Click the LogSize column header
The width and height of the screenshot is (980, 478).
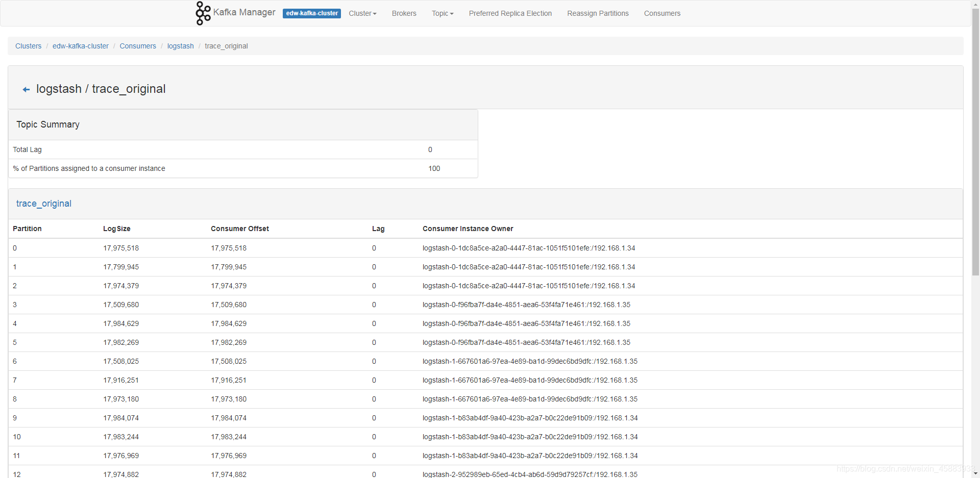pos(117,229)
